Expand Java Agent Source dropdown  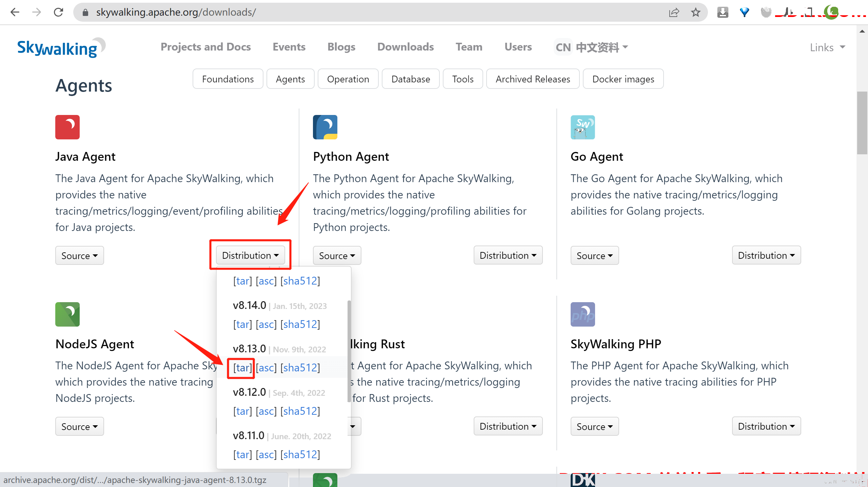click(x=79, y=255)
